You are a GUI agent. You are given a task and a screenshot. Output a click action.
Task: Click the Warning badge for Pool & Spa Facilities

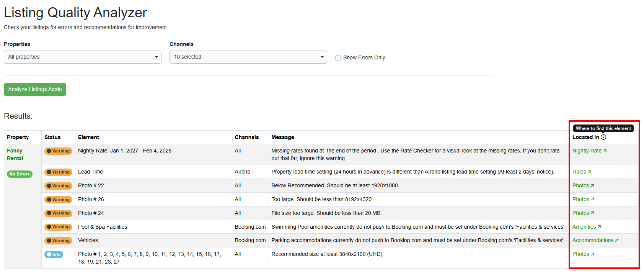(59, 227)
